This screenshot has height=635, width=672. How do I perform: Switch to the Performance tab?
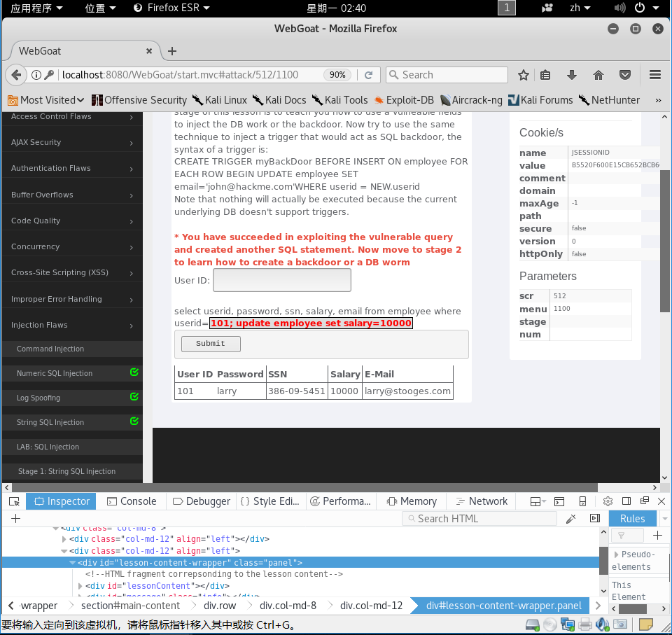(341, 501)
